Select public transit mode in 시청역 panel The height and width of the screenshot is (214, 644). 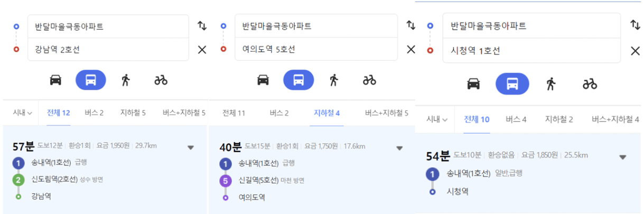[512, 83]
